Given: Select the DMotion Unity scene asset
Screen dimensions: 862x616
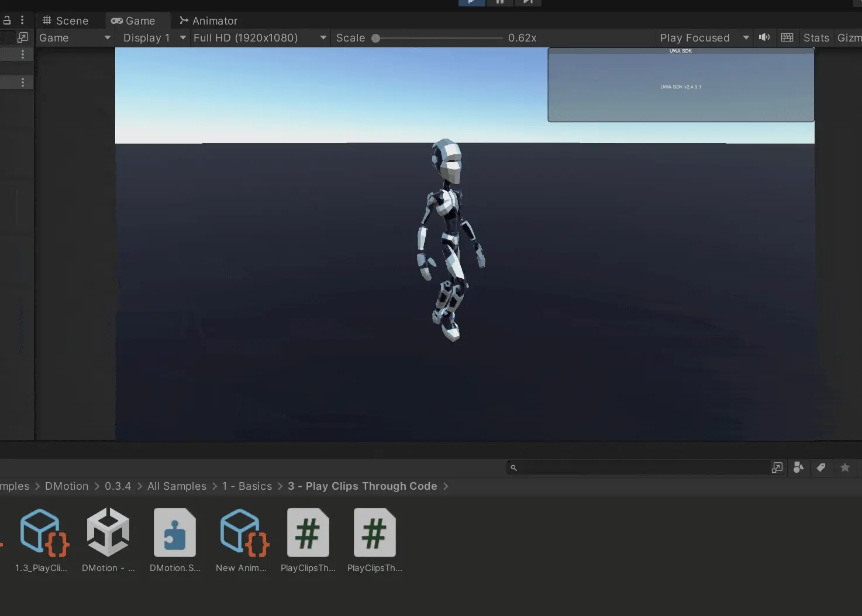Looking at the screenshot, I should [x=108, y=533].
